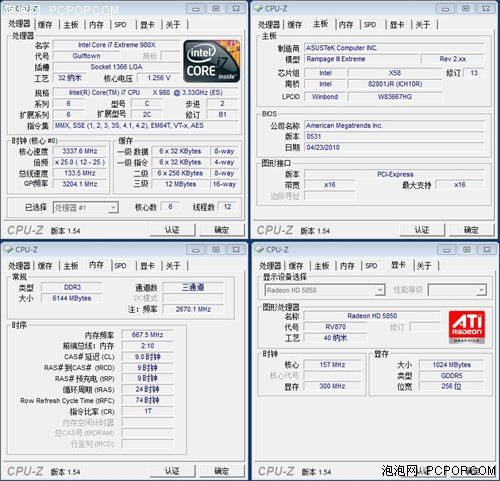Open 内存 tab in mainboard window
This screenshot has width=500, height=481.
[346, 25]
